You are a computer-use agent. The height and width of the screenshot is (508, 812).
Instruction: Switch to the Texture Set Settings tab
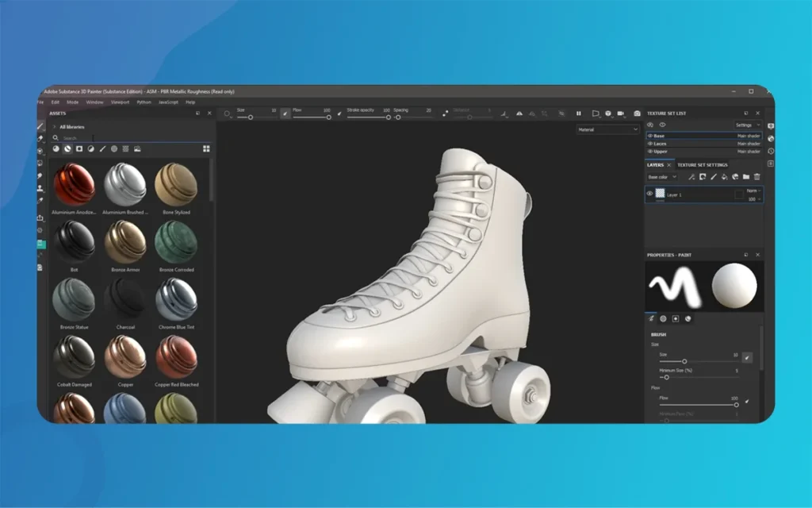[703, 165]
